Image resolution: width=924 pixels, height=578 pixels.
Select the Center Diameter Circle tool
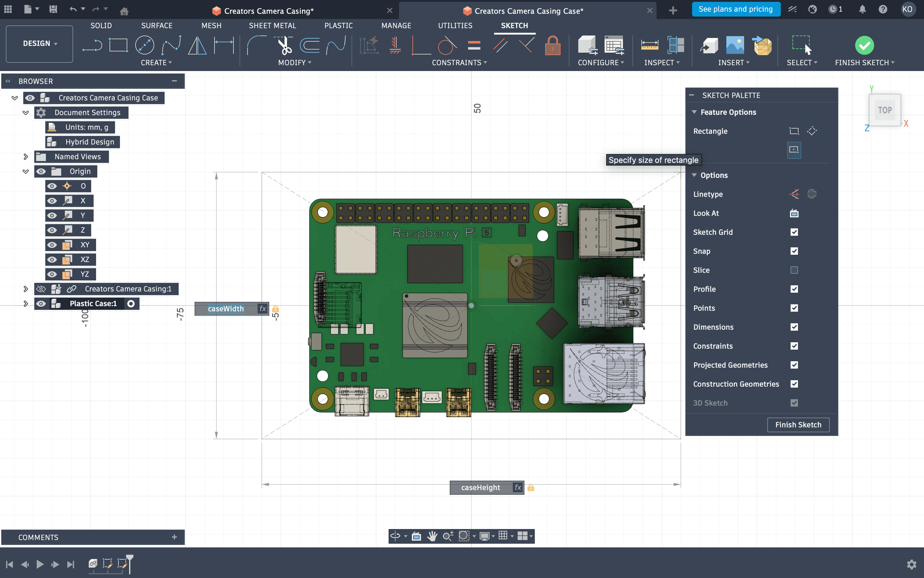pos(144,46)
